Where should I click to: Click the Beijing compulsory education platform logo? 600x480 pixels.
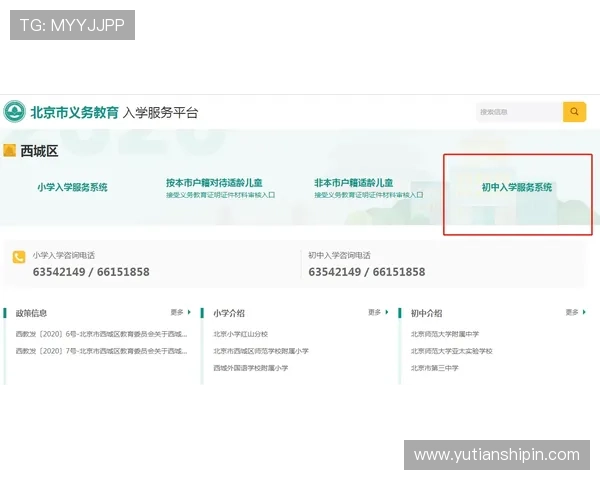tap(15, 111)
